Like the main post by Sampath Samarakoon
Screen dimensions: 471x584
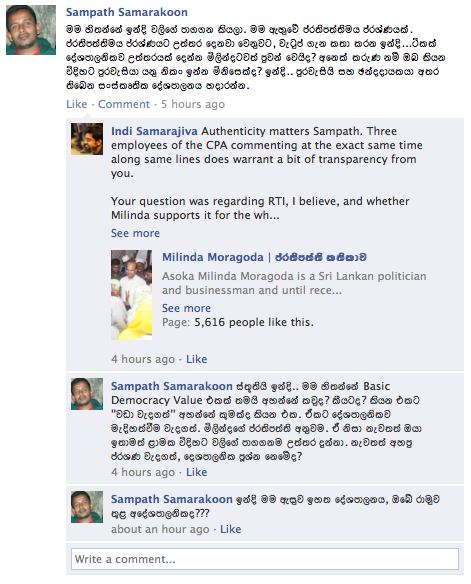[x=76, y=104]
